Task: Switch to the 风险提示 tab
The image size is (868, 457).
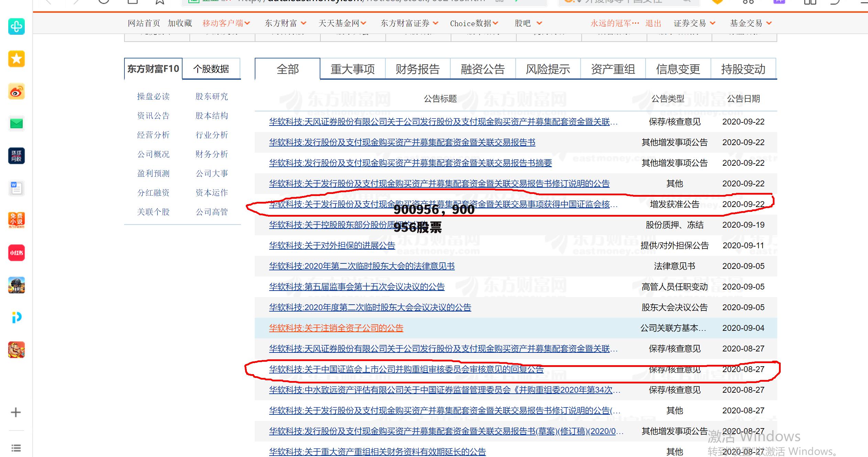Action: [548, 69]
